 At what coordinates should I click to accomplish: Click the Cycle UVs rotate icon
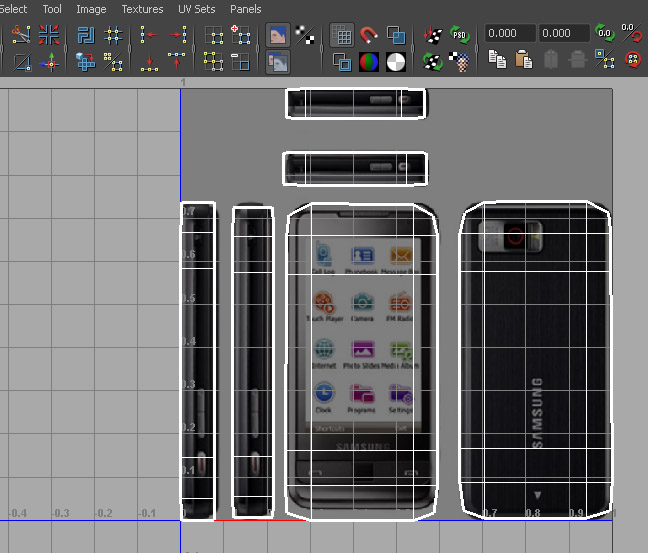633,59
